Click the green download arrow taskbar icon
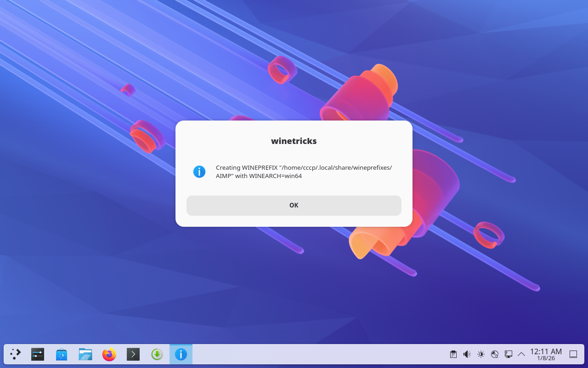Screen dimensions: 588x368 [x=157, y=354]
